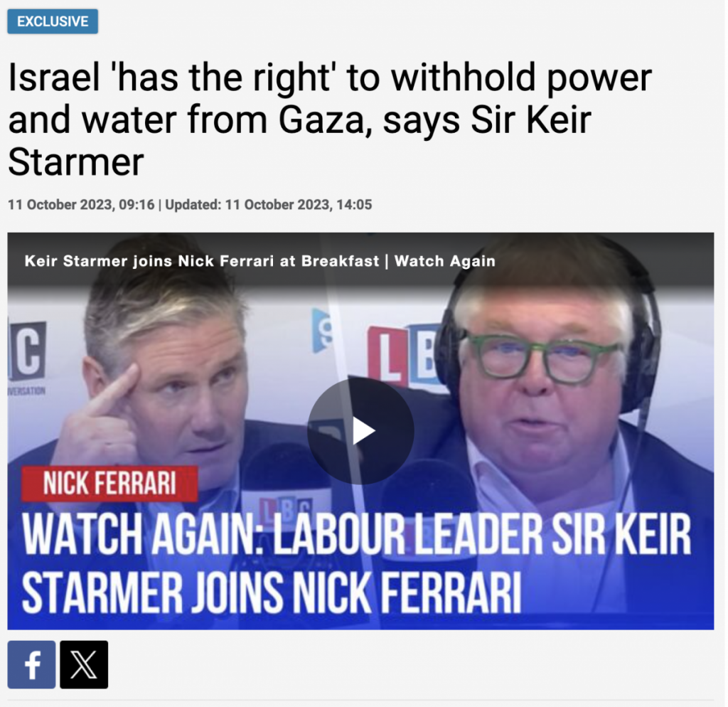The width and height of the screenshot is (728, 707).
Task: Share the article on Facebook
Action: [31, 664]
